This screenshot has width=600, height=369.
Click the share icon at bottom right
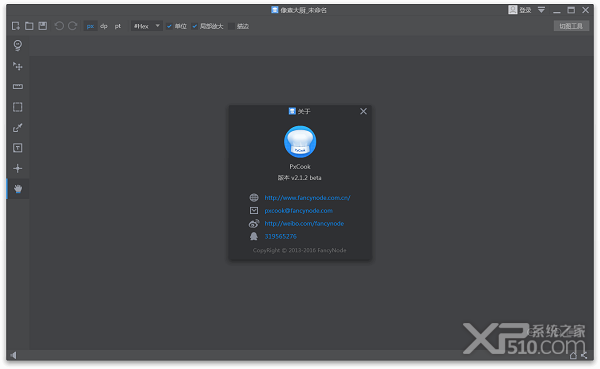point(584,356)
